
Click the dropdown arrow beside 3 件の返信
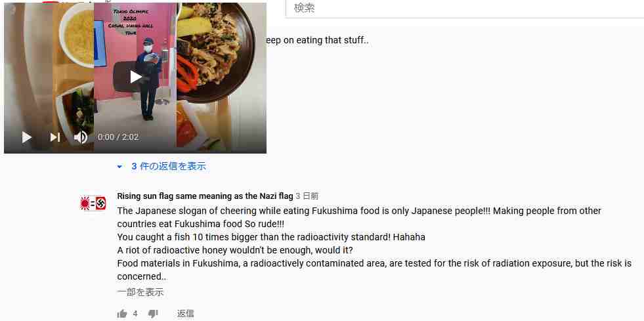pos(119,167)
